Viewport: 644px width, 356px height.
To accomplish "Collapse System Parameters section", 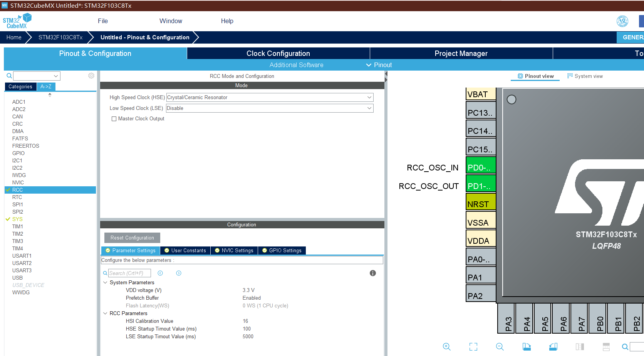I will click(105, 282).
